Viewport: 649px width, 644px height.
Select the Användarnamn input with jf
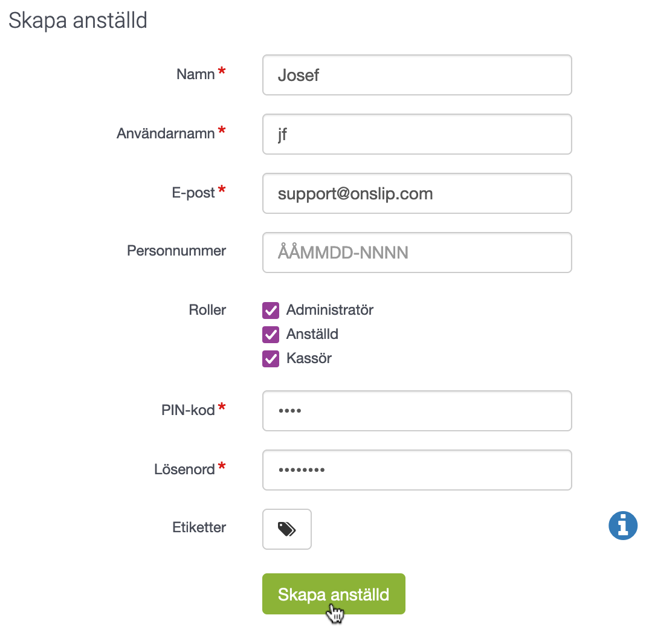(x=417, y=134)
